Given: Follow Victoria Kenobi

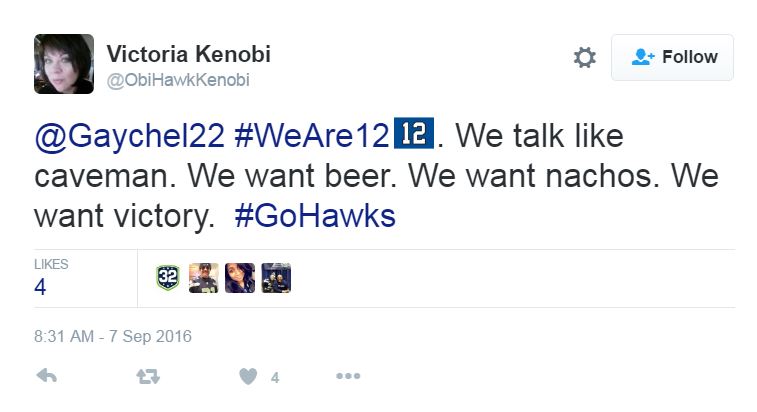Looking at the screenshot, I should [672, 58].
